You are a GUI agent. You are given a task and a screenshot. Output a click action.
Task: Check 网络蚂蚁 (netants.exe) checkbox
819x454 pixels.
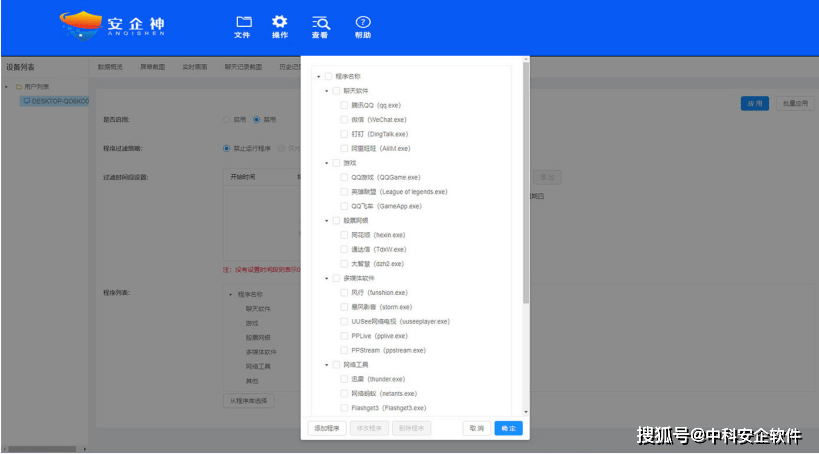[344, 393]
